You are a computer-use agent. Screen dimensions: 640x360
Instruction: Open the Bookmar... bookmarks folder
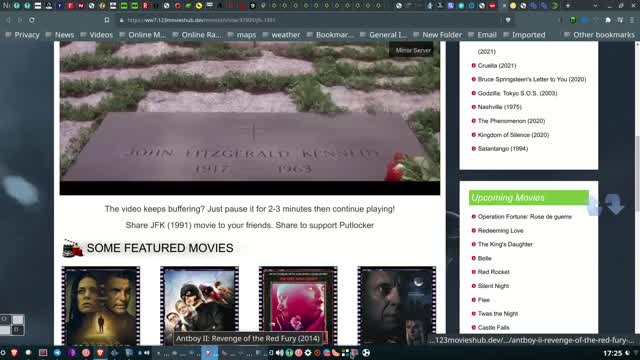330,35
